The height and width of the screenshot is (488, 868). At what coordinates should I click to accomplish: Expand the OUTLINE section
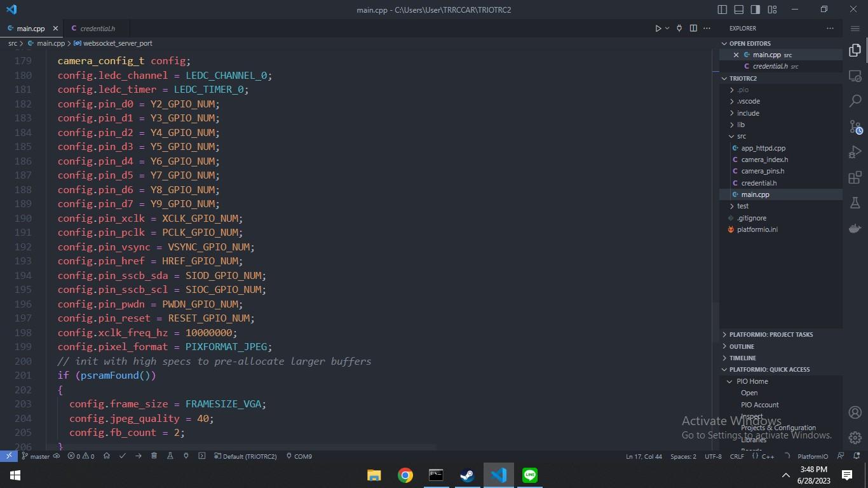coord(781,346)
